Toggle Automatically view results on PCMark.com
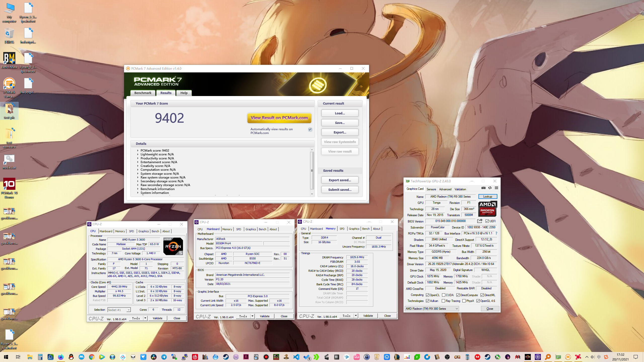Screen dimensions: 644x362 tap(310, 129)
